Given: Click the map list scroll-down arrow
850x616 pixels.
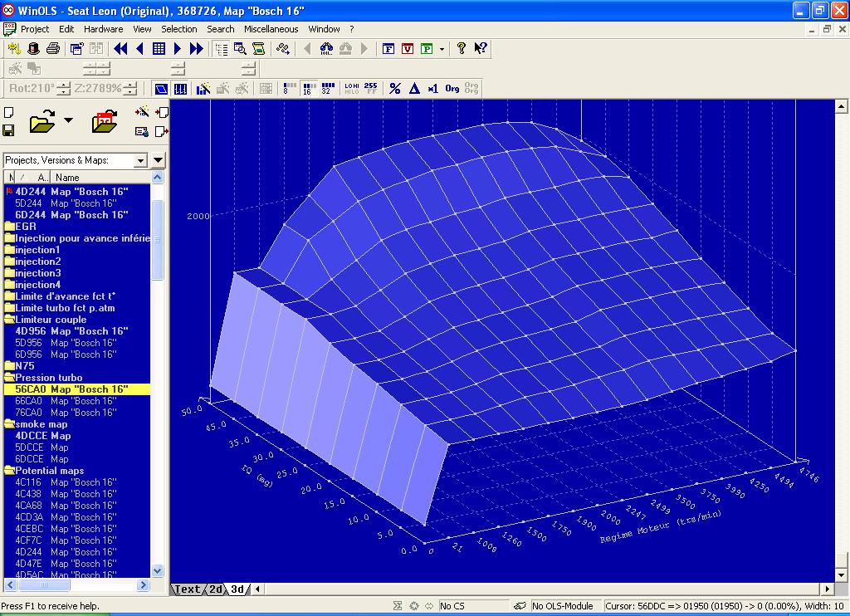Looking at the screenshot, I should (157, 570).
